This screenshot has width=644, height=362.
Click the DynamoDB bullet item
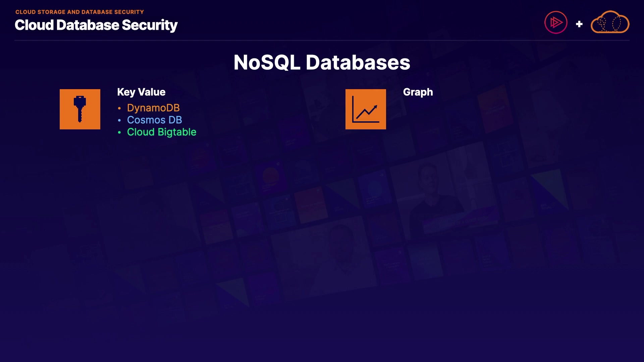pyautogui.click(x=153, y=108)
